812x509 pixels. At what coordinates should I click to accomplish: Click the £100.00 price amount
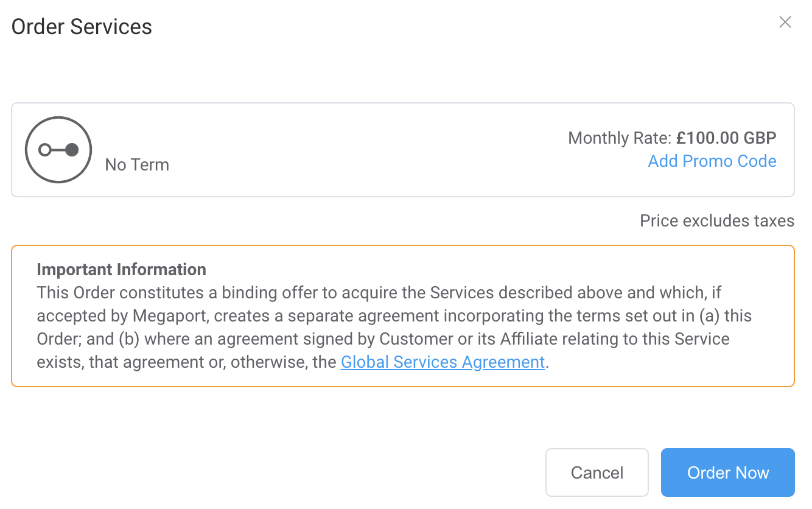click(x=707, y=138)
